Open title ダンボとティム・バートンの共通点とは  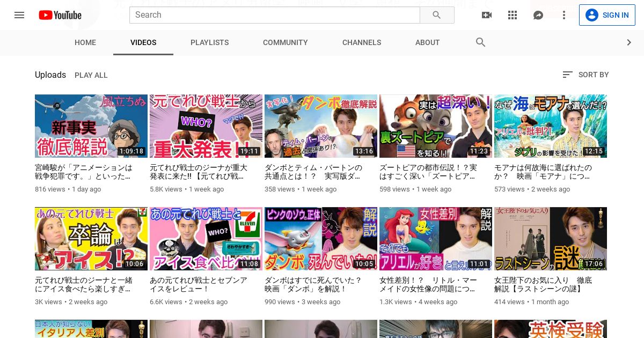[313, 172]
